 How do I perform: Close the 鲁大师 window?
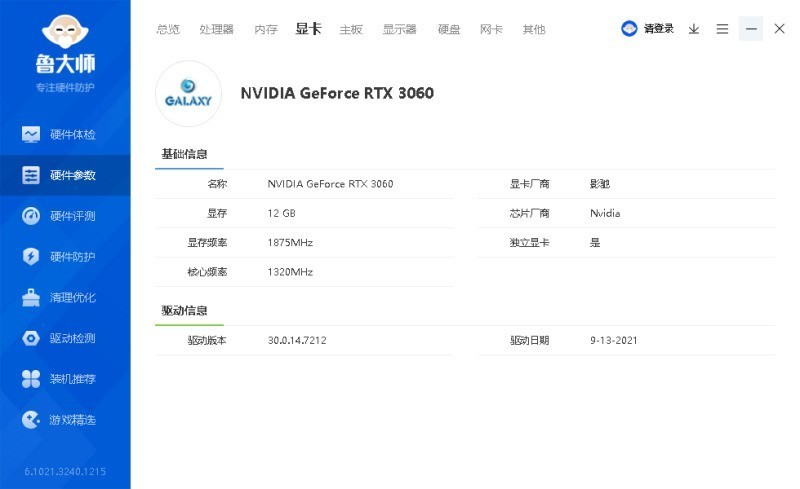[779, 29]
